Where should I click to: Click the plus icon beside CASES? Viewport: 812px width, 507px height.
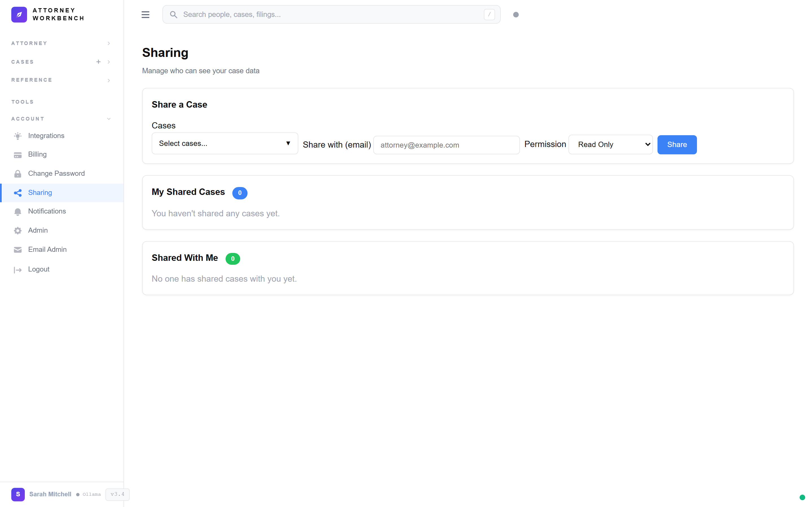98,62
